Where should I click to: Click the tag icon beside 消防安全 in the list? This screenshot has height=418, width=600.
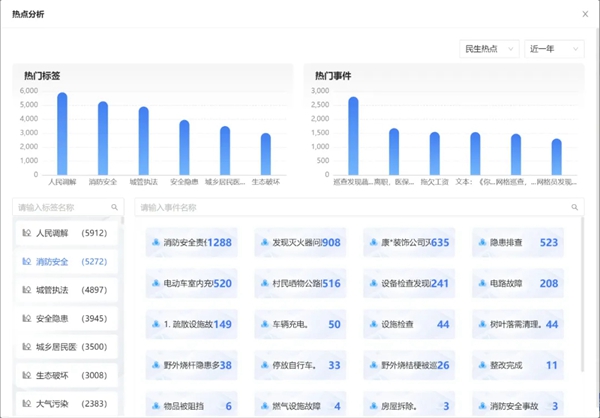pos(26,261)
